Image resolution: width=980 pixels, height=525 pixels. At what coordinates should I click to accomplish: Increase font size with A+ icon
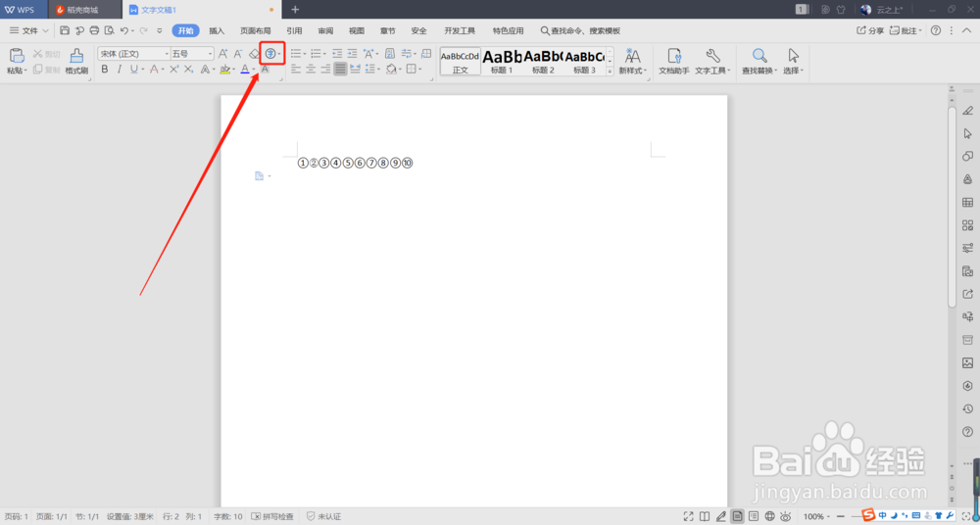[223, 54]
